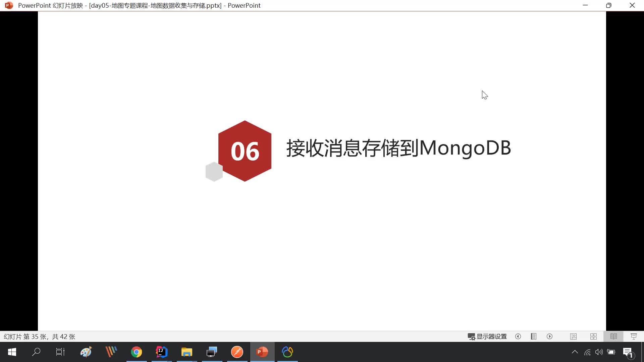The image size is (644, 362).
Task: Switch to Normal view icon
Action: [x=573, y=337]
